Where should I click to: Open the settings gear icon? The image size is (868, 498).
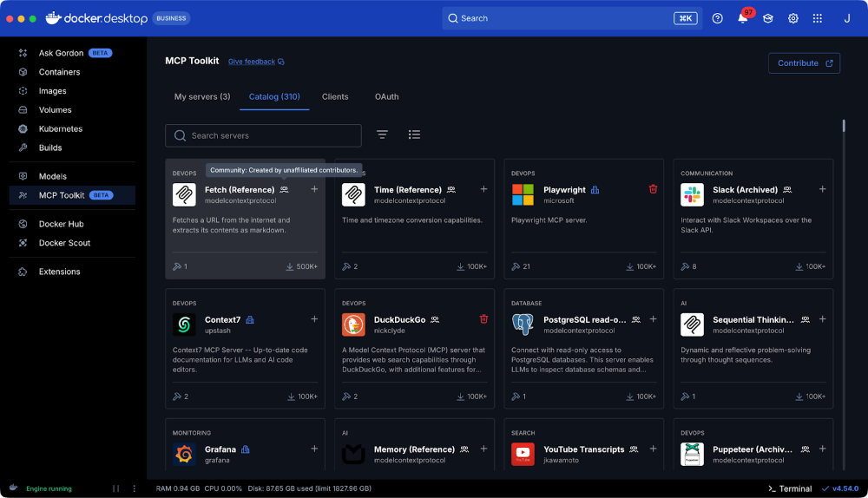point(792,18)
